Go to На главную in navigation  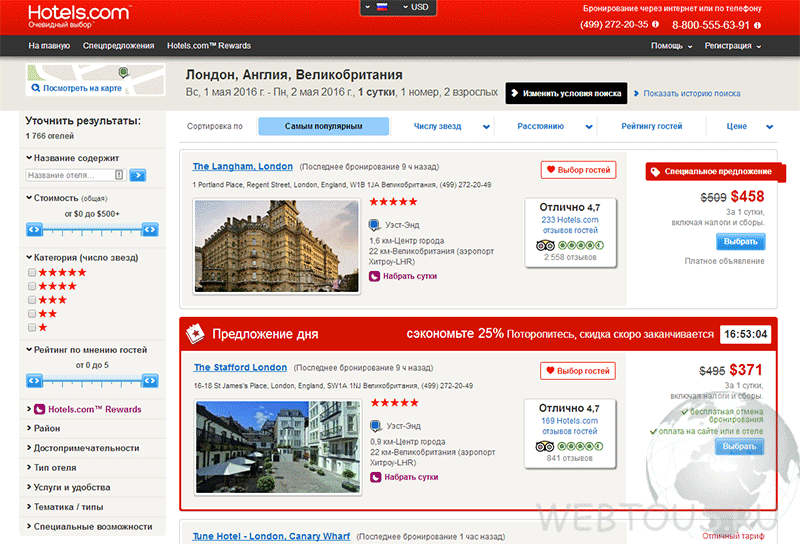pos(49,46)
